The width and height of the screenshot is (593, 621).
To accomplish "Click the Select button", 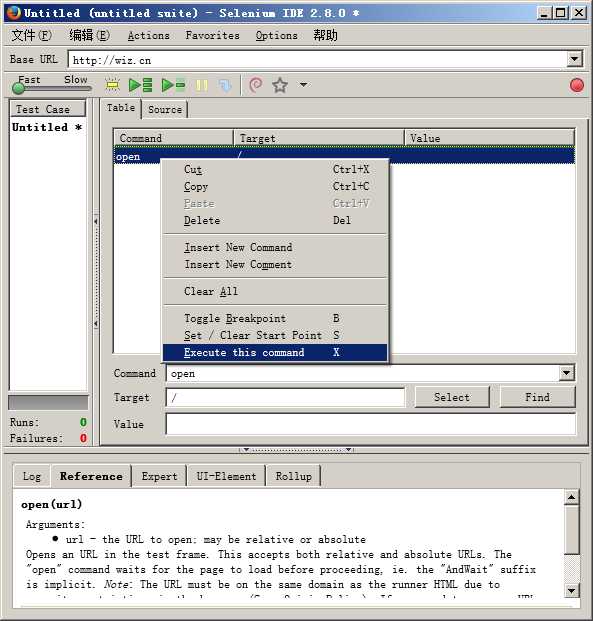I will point(452,397).
